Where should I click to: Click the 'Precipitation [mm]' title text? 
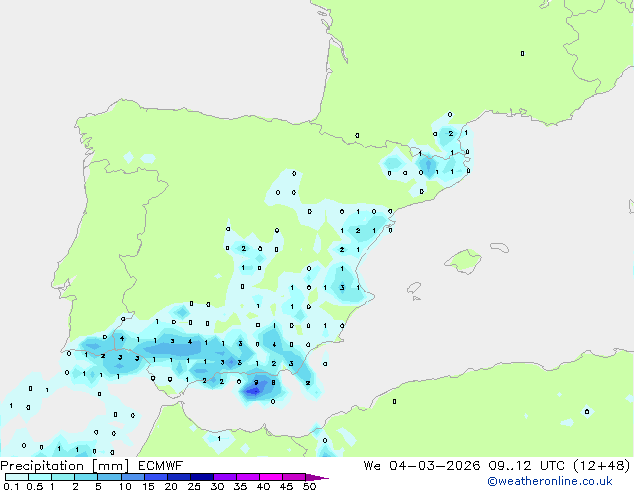65,466
